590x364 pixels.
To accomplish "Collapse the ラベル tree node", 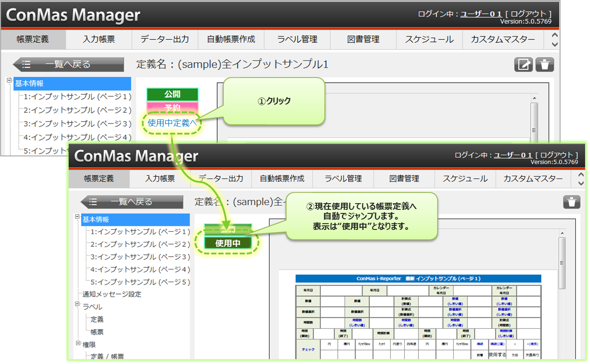I will (77, 304).
